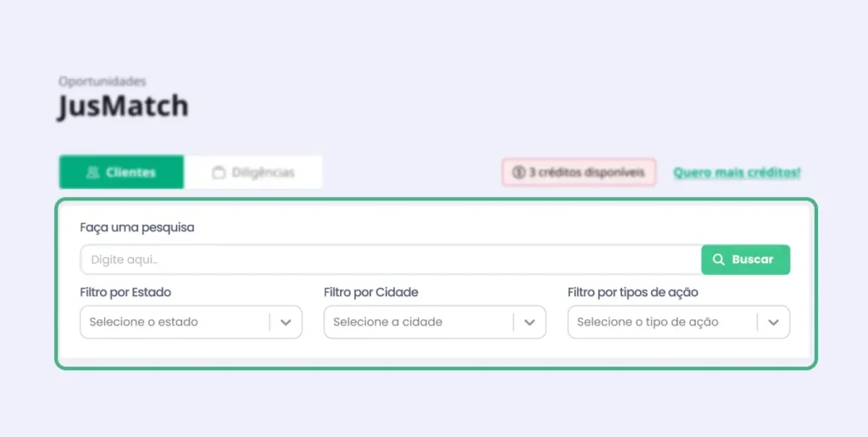Click the "3 créditos disponíveis" badge
Viewport: 868px width, 437px height.
579,172
